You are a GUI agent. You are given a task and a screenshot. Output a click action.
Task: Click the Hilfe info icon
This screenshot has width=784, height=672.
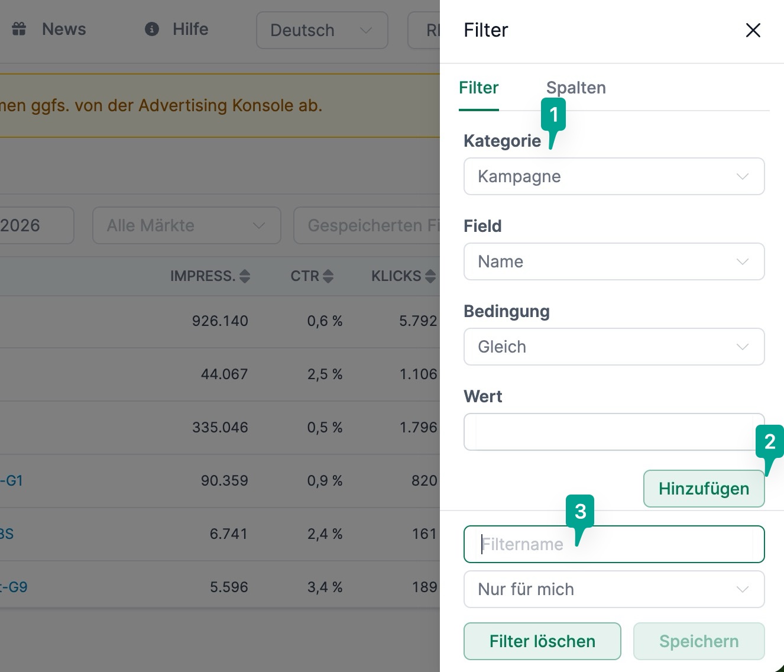152,29
